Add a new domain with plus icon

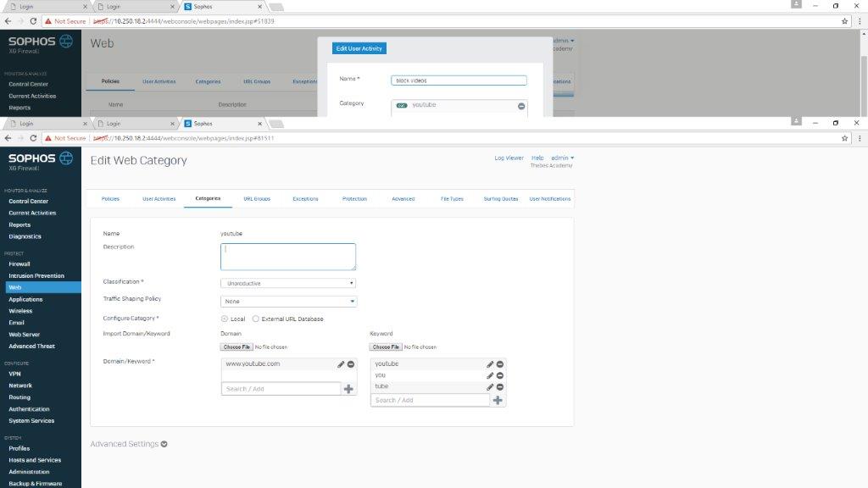(348, 389)
